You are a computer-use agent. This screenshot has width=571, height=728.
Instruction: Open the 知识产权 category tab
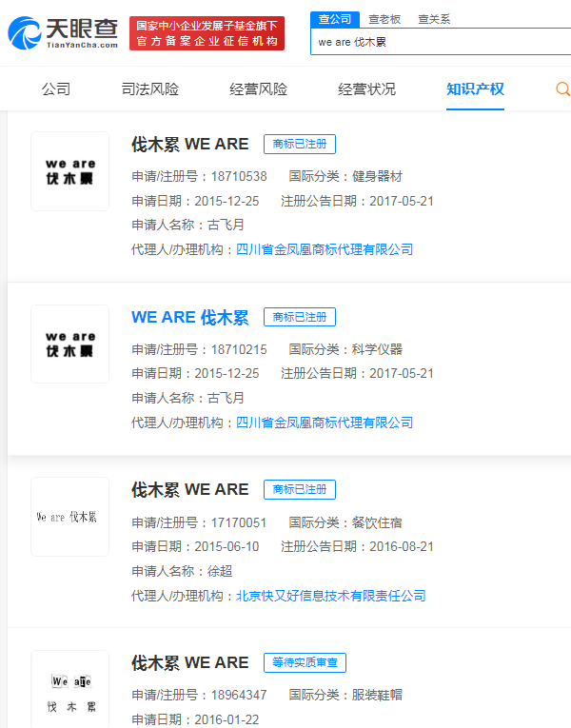pyautogui.click(x=475, y=89)
